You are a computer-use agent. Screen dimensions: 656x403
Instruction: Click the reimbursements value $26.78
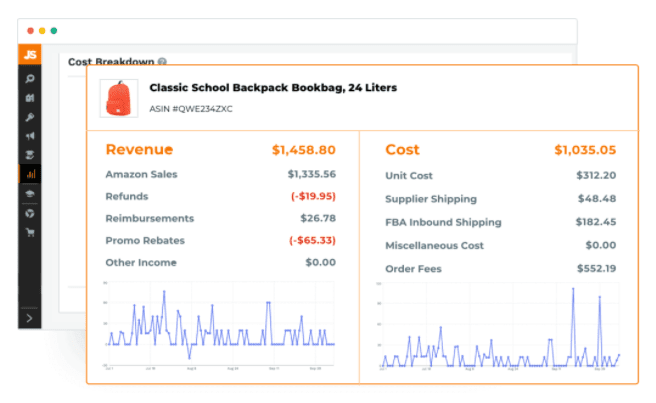318,218
